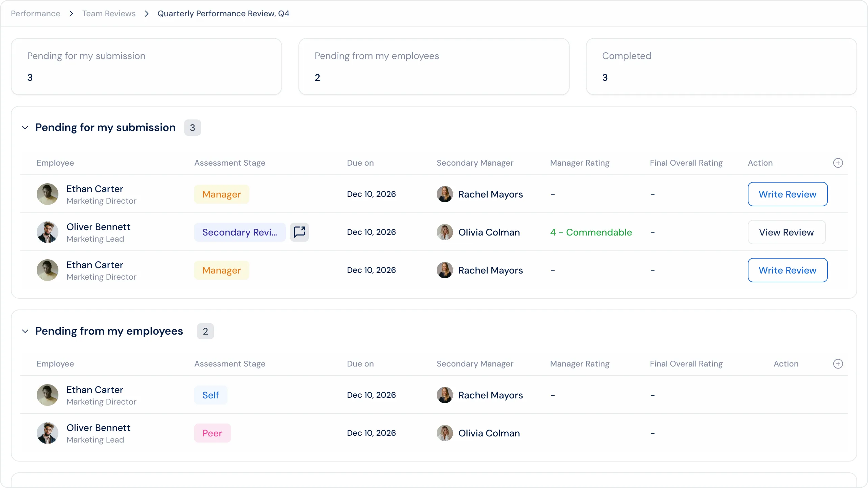Click Quarterly Performance Review, Q4 breadcrumb
The width and height of the screenshot is (868, 488).
pos(223,14)
